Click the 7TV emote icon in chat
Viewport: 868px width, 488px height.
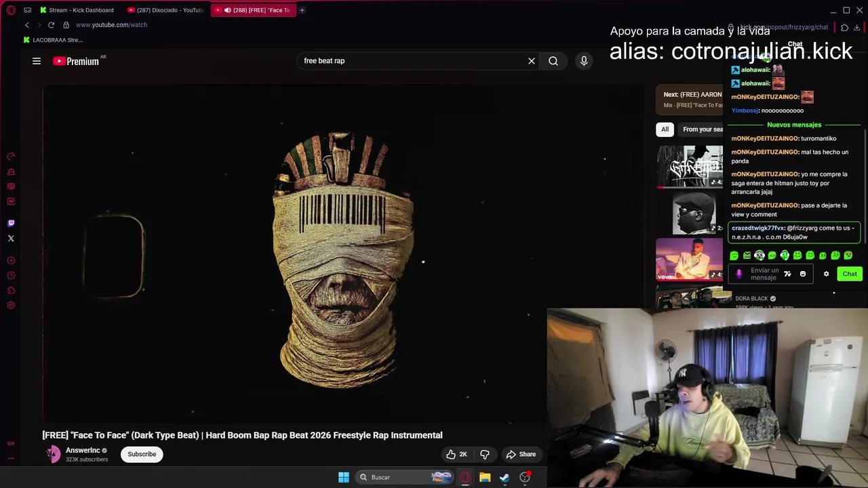(x=787, y=274)
